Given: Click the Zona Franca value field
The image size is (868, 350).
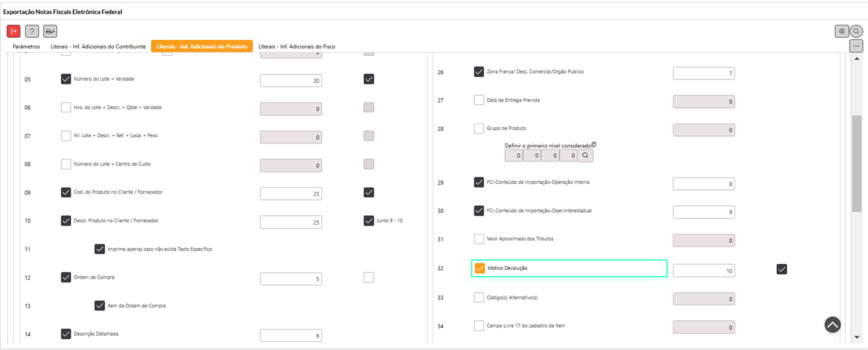Looking at the screenshot, I should click(x=704, y=74).
